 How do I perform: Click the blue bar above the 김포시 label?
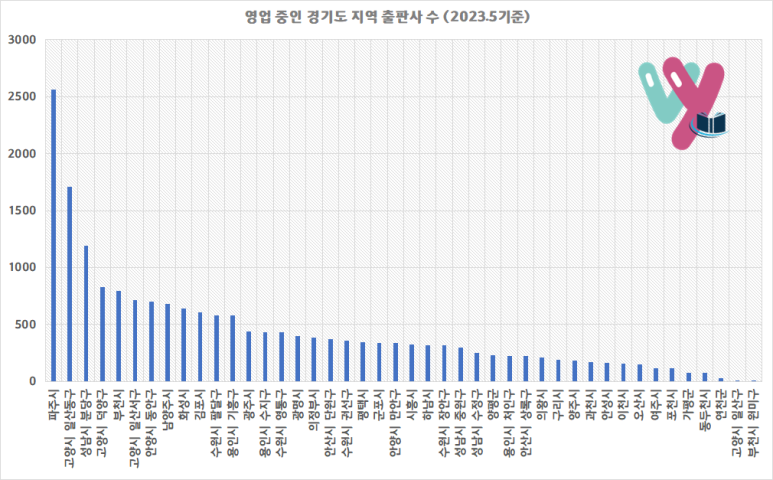click(200, 346)
